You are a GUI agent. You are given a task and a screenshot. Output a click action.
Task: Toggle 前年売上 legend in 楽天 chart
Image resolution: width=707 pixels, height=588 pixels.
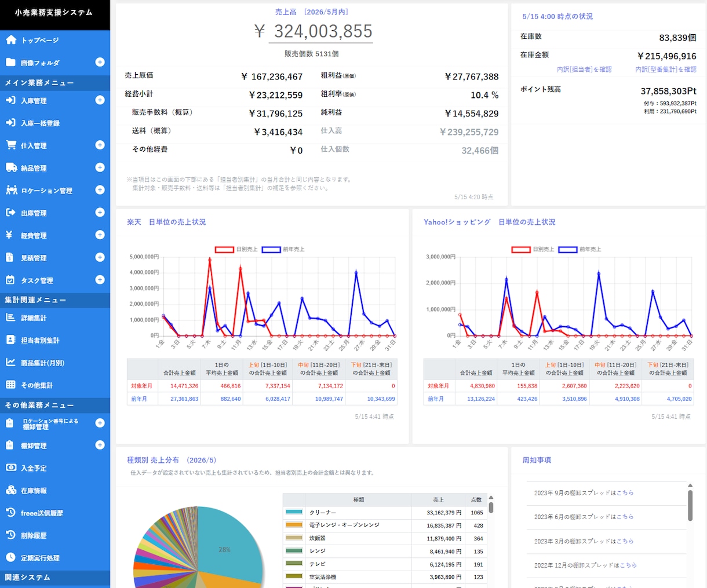coord(283,250)
